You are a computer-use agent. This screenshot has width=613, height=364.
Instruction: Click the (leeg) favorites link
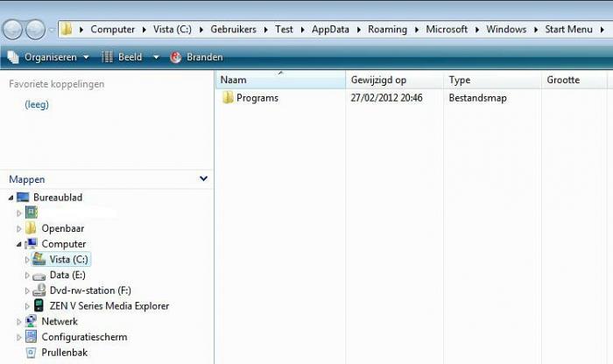tap(37, 105)
